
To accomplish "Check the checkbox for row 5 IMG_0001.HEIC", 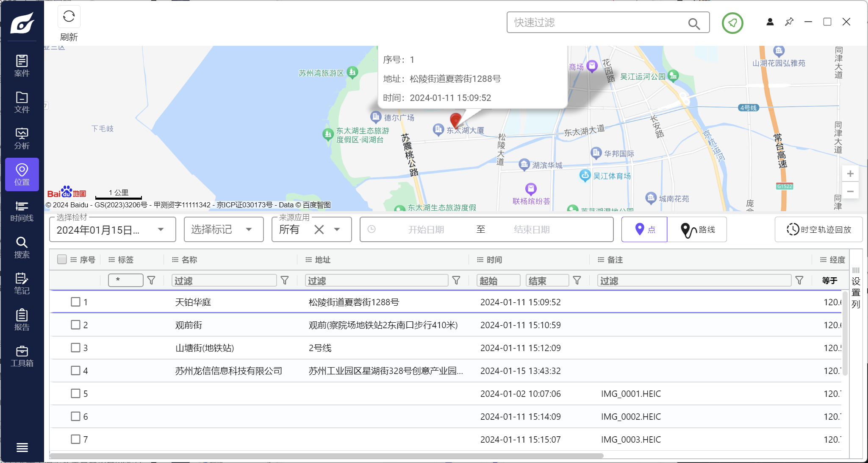I will 75,393.
